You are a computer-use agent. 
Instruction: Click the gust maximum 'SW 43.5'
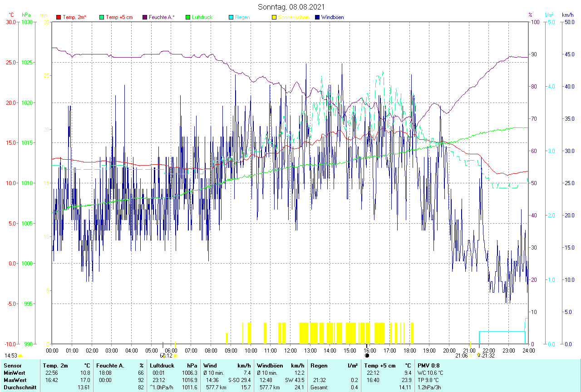pos(295,380)
